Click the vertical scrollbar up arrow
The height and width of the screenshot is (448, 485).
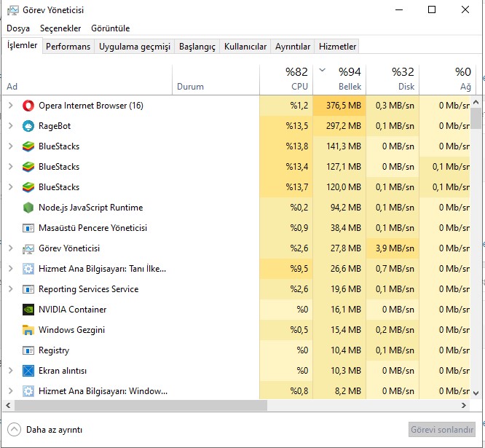(476, 102)
